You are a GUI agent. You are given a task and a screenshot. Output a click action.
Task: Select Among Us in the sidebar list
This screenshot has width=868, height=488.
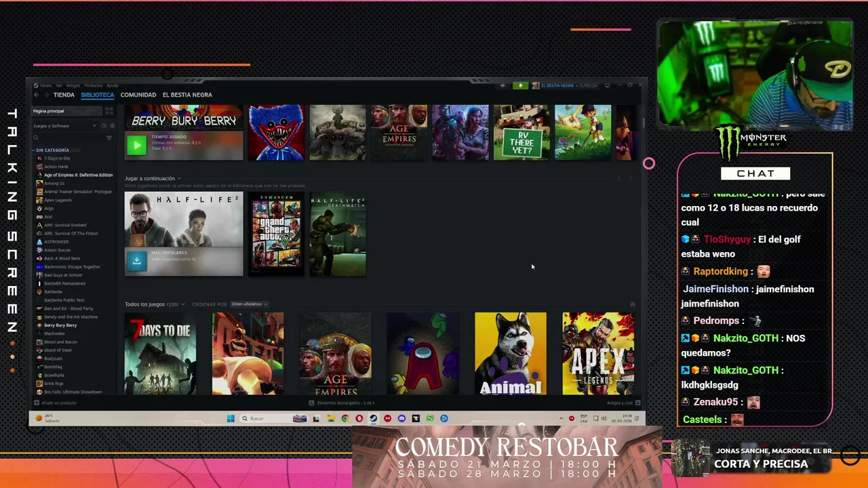54,183
